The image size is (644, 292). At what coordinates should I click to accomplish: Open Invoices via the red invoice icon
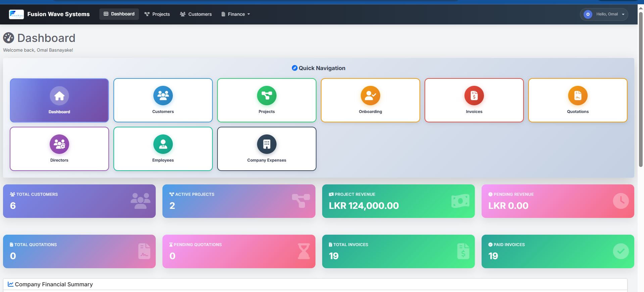pos(474,96)
